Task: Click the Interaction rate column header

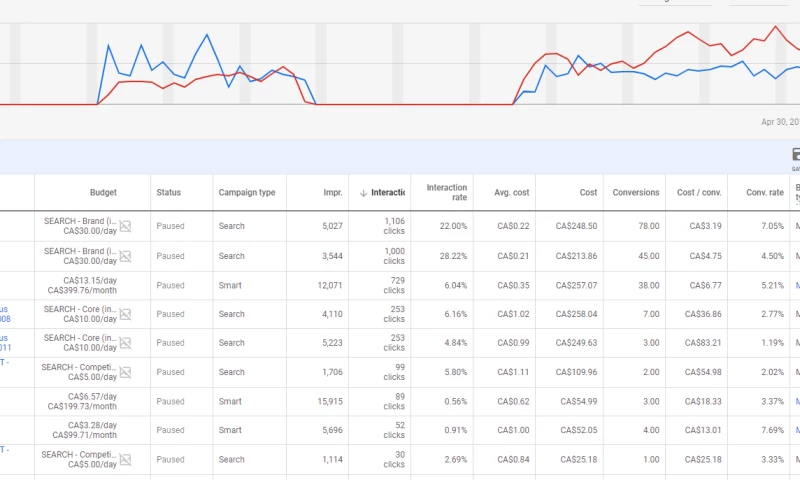Action: 446,193
